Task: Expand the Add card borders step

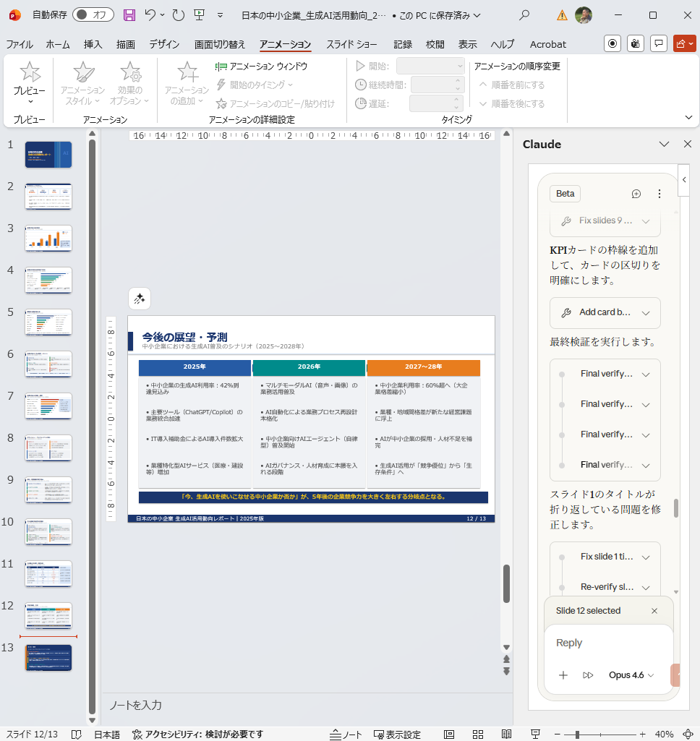Action: 646,313
